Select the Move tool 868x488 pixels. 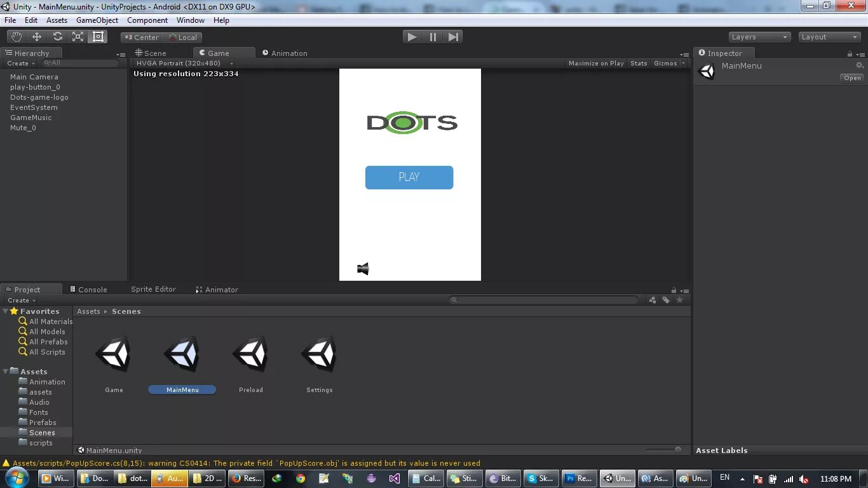(x=37, y=37)
